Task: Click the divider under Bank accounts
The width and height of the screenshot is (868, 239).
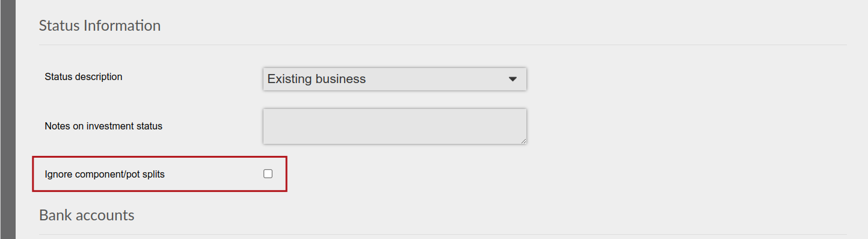Action: pos(443,234)
